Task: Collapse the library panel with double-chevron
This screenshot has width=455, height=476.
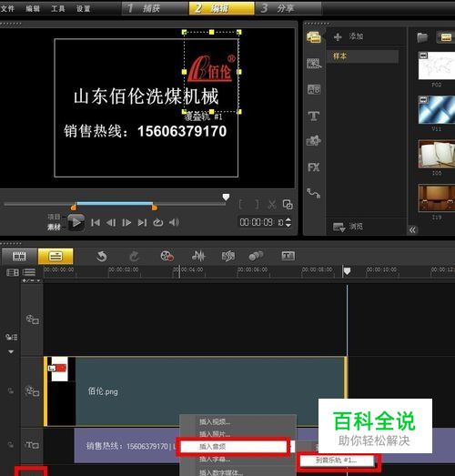Action: [x=412, y=229]
